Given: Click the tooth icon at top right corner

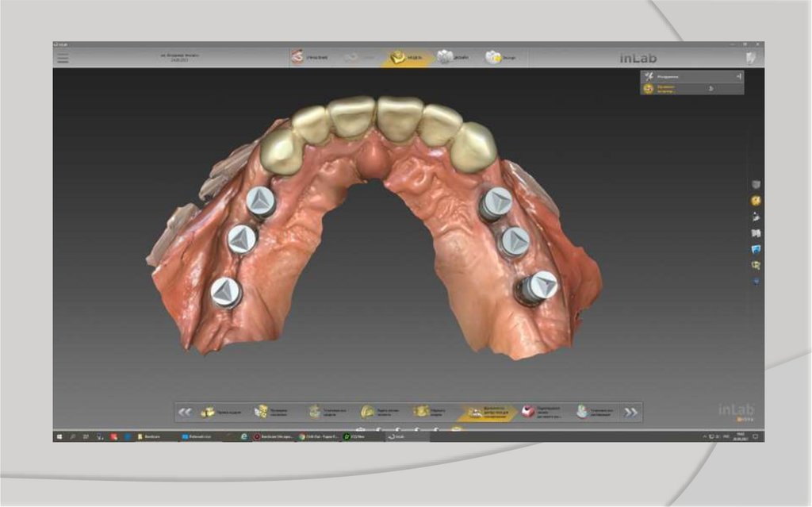Looking at the screenshot, I should pos(750,58).
